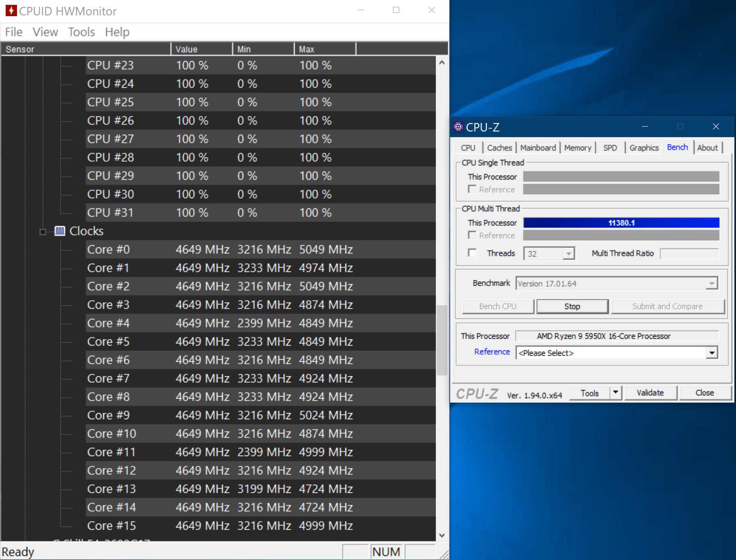Open the Help menu in HWMonitor
Image resolution: width=736 pixels, height=560 pixels.
[117, 32]
